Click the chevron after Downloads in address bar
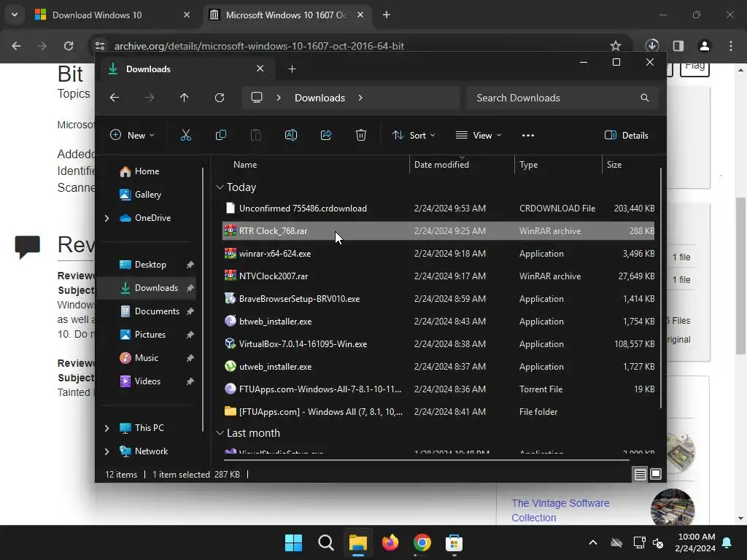Screen dimensions: 747x560 360,98
